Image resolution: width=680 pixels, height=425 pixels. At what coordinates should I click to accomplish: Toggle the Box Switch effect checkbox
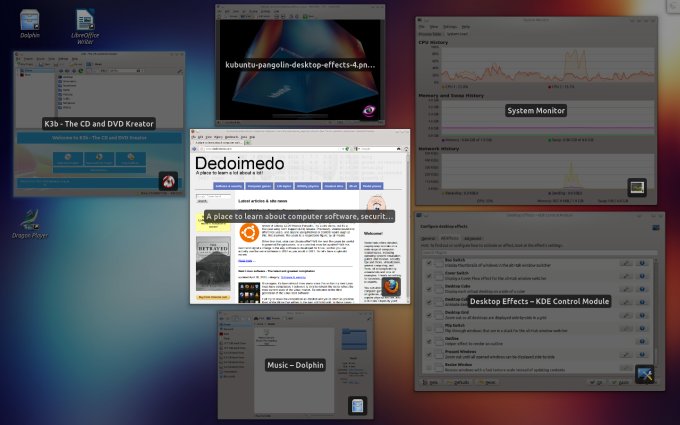428,263
